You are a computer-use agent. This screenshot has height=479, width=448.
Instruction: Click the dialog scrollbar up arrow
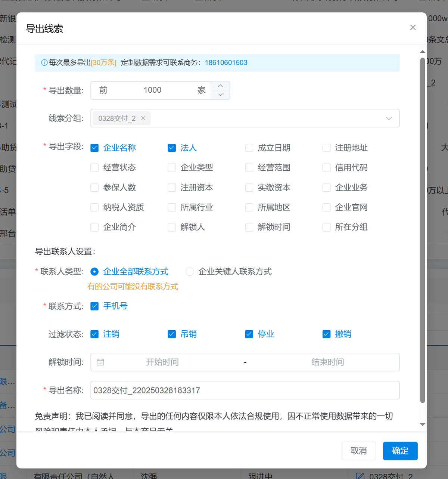coord(423,52)
